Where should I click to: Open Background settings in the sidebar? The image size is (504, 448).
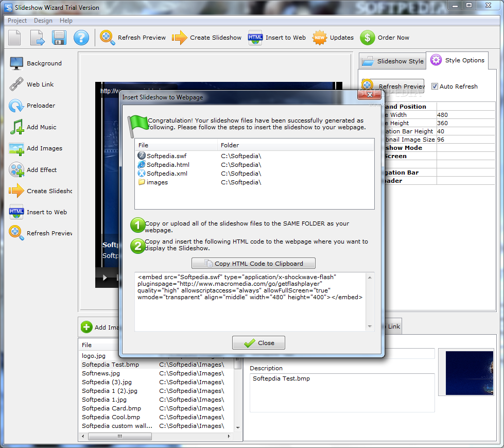pos(36,63)
